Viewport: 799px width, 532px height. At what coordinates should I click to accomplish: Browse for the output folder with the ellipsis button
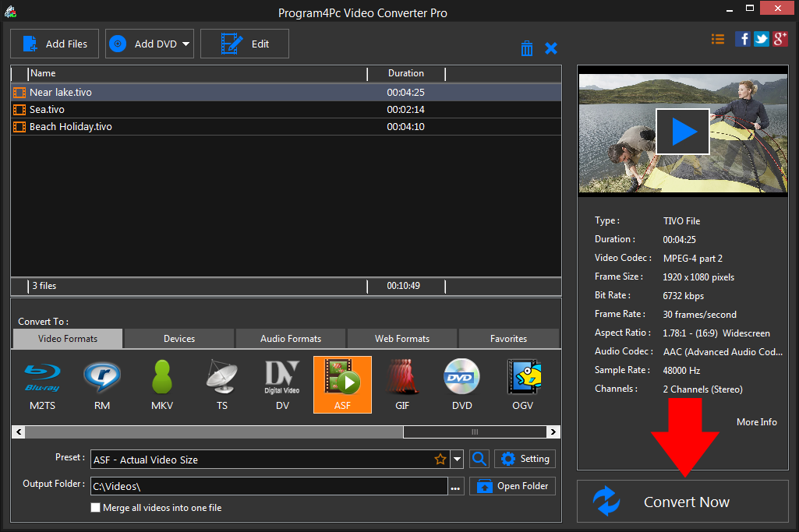[x=455, y=487]
